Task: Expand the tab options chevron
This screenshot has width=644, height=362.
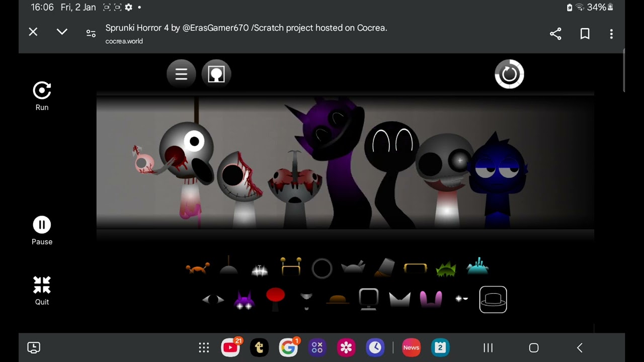Action: (x=62, y=32)
